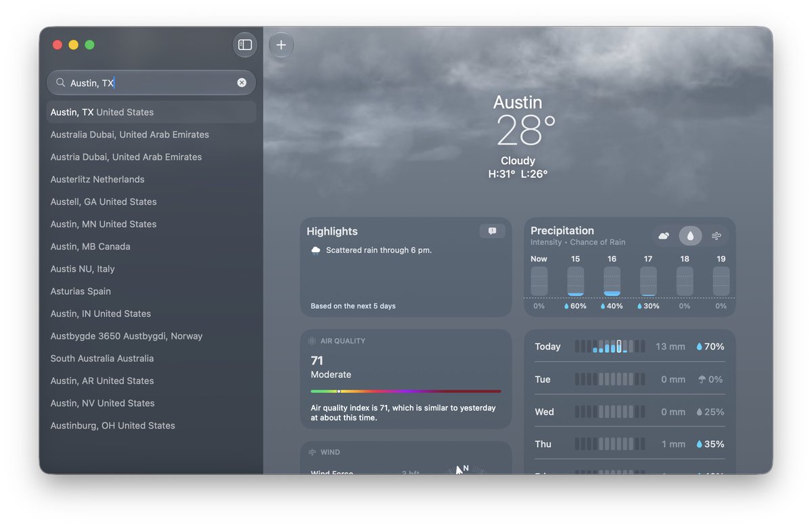Screen dimensions: 812x526
Task: Switch Precipitation card to cloud conditions view
Action: [664, 236]
